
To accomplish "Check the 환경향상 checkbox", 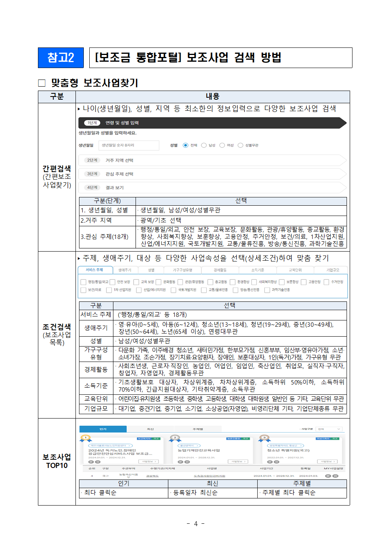I will click(233, 282).
